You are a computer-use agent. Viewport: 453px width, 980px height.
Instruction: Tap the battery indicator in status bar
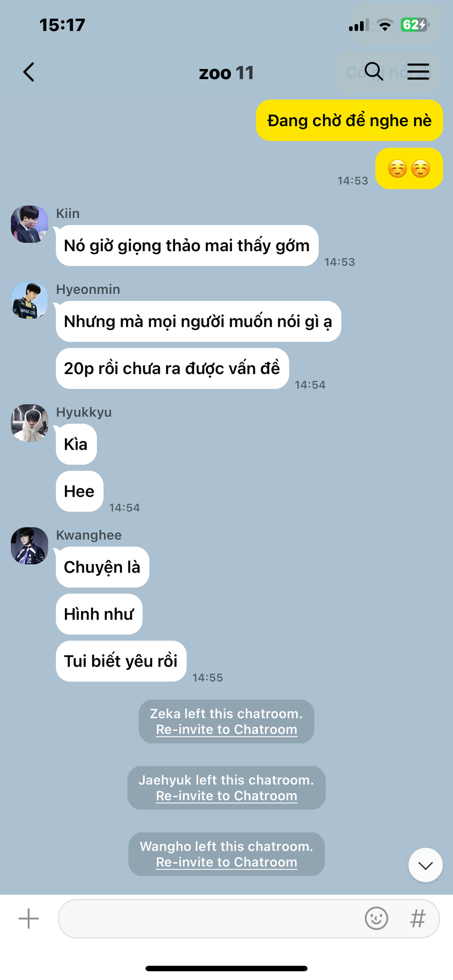(414, 24)
